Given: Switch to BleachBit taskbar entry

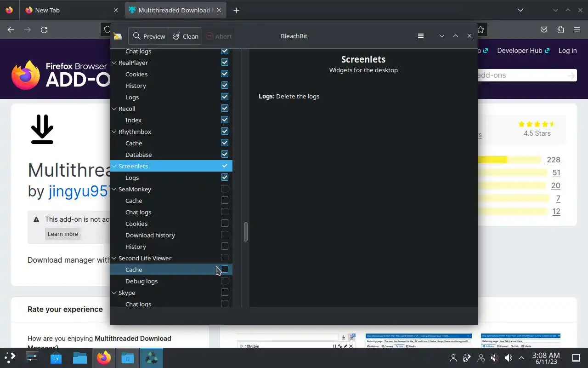Looking at the screenshot, I should point(151,357).
